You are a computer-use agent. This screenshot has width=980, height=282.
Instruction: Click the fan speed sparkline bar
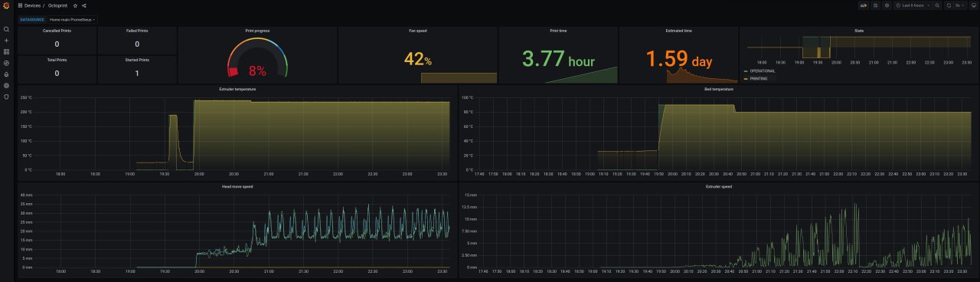point(459,77)
